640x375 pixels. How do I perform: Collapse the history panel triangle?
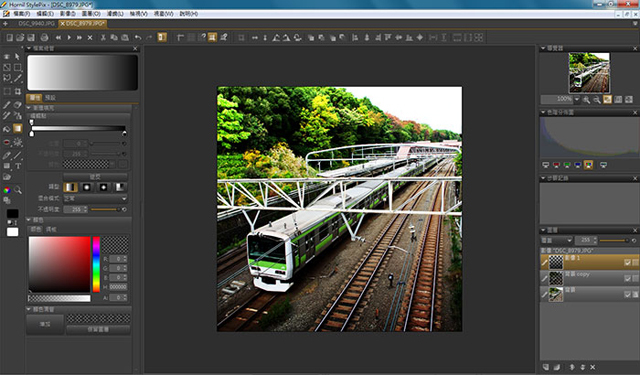pos(543,178)
